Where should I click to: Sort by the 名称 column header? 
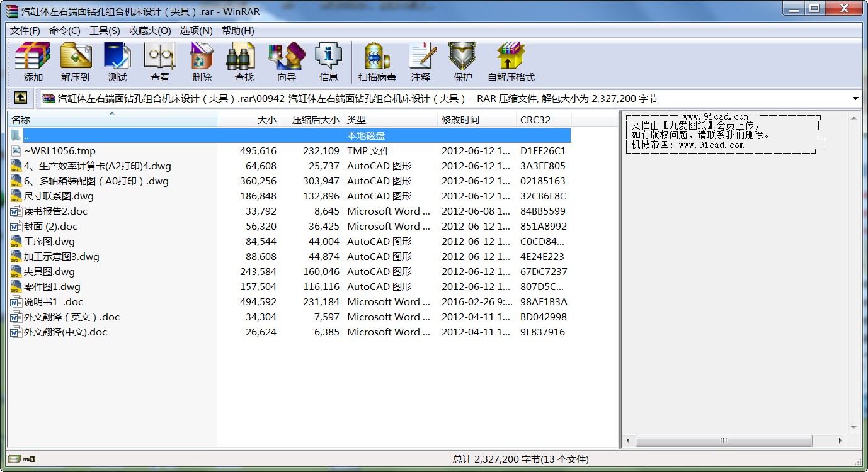pyautogui.click(x=112, y=120)
